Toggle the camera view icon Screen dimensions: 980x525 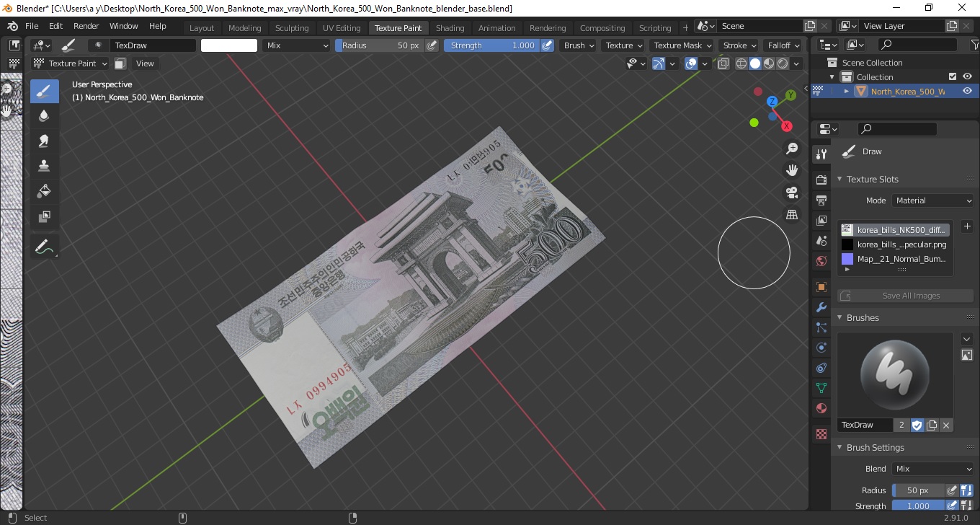pos(792,193)
